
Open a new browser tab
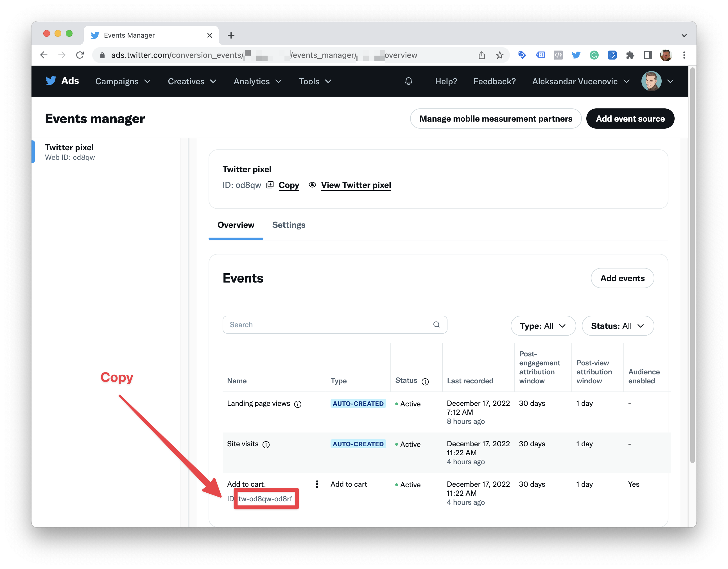[x=231, y=35]
